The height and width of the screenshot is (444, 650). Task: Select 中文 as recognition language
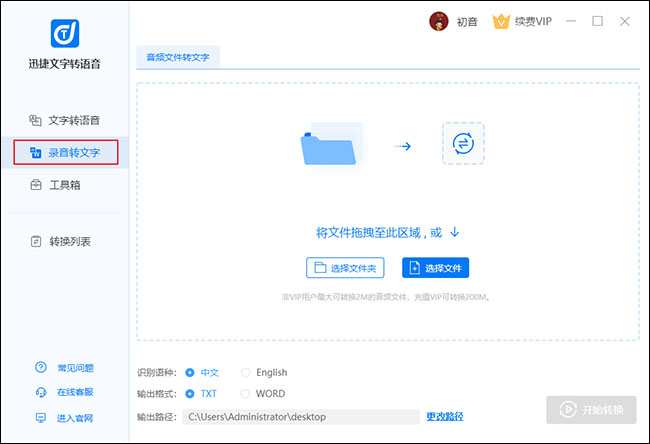[x=203, y=372]
